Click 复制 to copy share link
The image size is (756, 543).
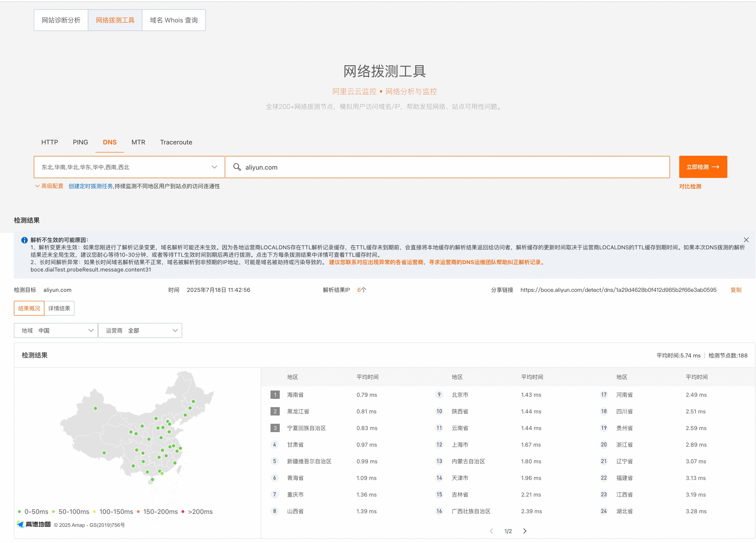[736, 290]
